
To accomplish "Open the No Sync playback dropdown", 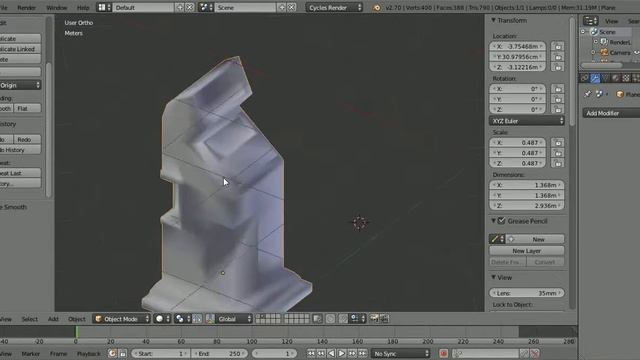I will pos(401,353).
